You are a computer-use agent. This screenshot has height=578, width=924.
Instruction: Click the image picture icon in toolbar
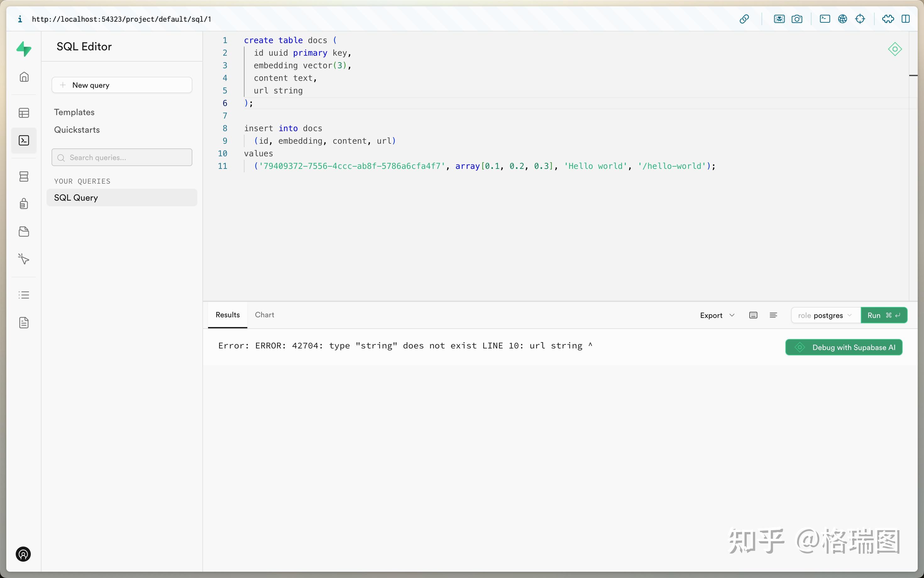tap(779, 19)
